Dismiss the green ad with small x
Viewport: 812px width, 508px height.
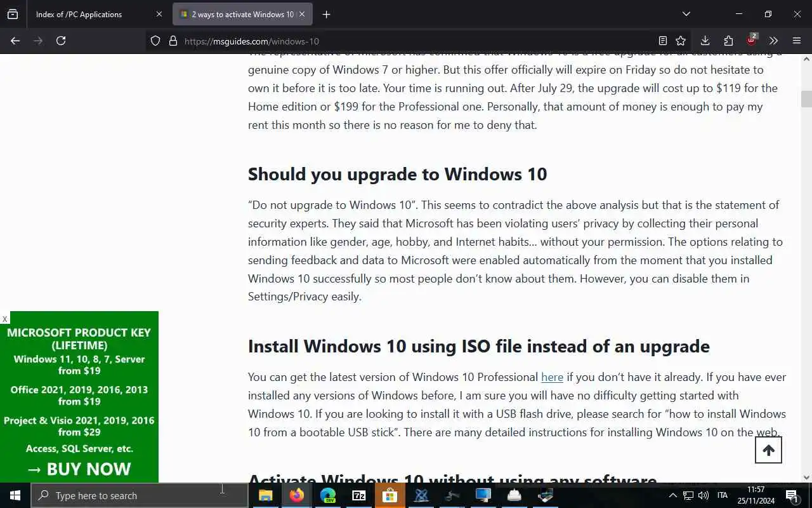pyautogui.click(x=4, y=319)
